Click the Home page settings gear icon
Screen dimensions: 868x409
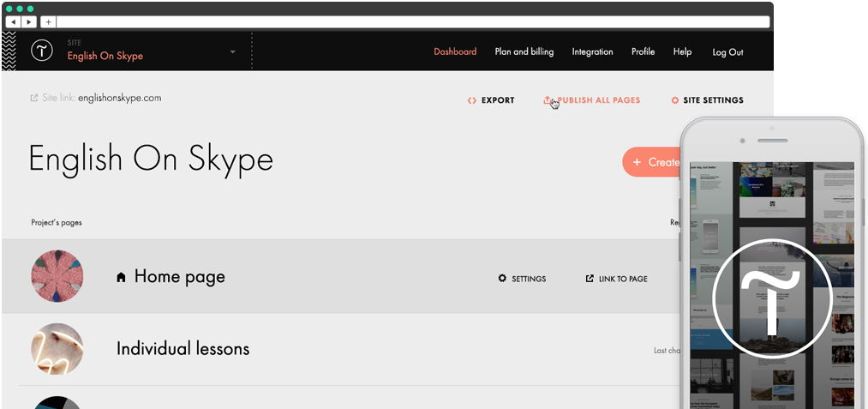coord(502,279)
